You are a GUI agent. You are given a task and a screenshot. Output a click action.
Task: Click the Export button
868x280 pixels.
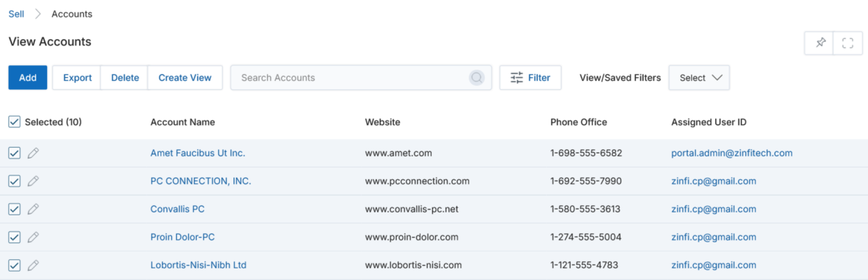77,77
